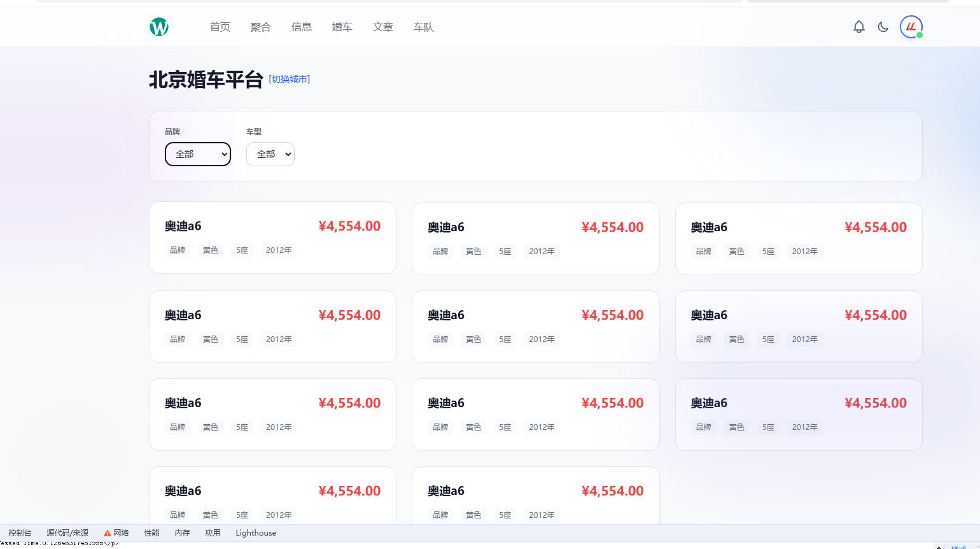Expand the 车型 model dropdown

[270, 154]
